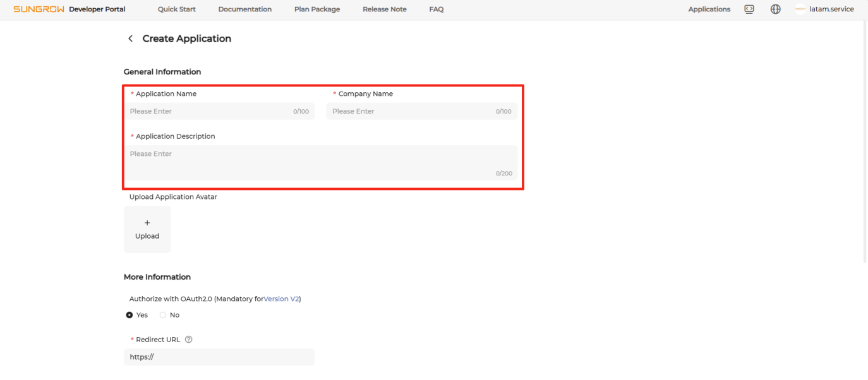
Task: Open the FAQ page
Action: (x=437, y=9)
